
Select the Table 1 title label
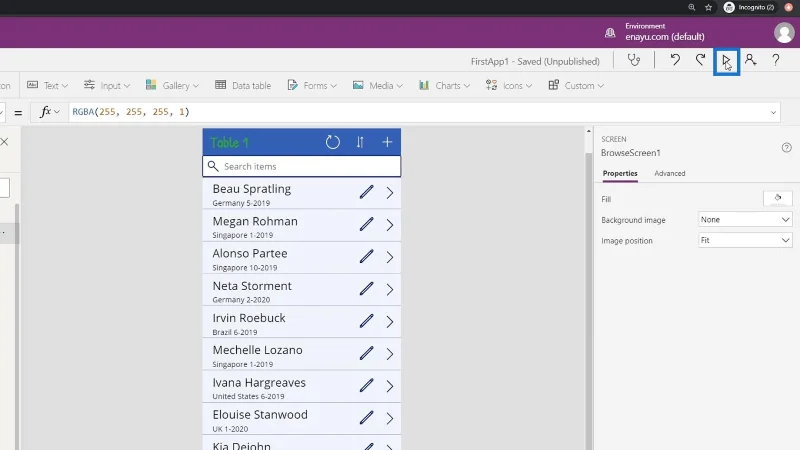[x=229, y=142]
